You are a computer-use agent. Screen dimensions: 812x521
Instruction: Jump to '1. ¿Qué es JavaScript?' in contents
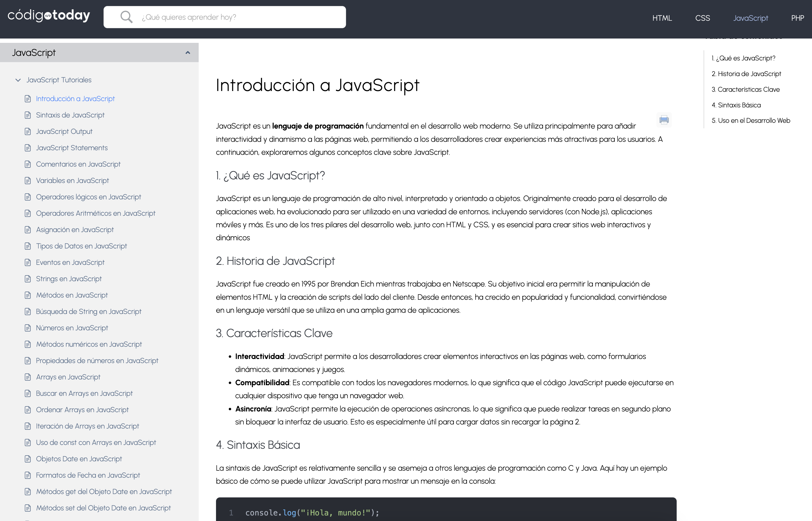[x=743, y=58]
